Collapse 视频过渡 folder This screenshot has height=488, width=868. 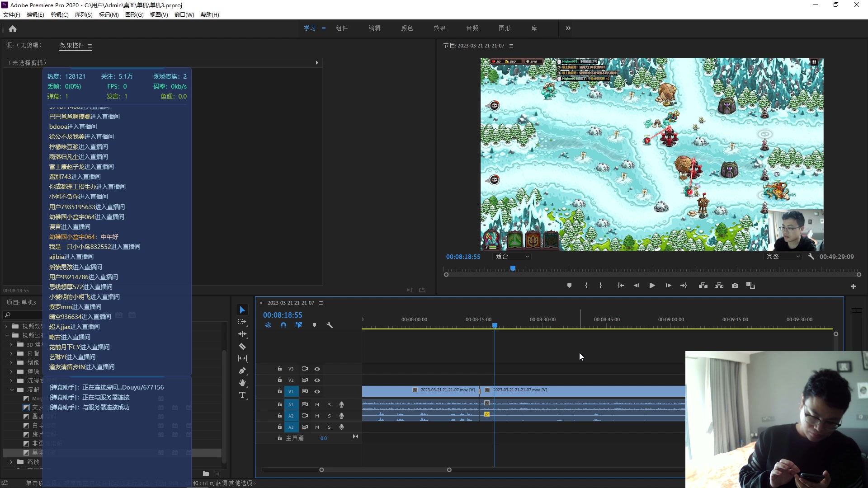pos(7,335)
